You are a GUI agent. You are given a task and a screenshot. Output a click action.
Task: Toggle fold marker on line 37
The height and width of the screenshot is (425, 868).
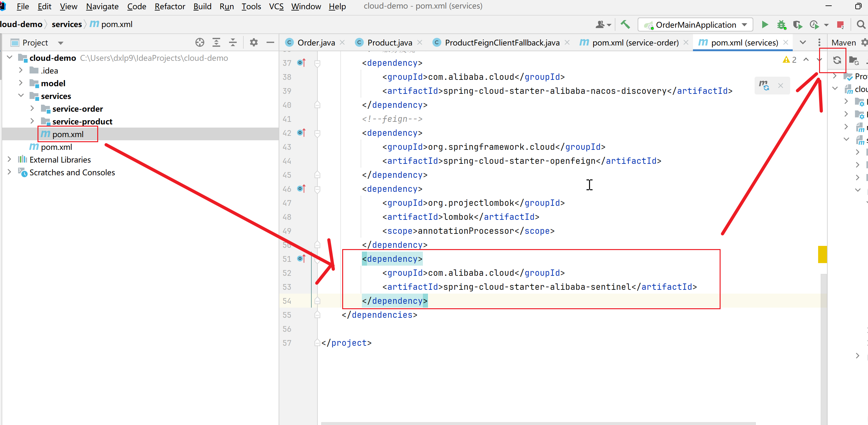pyautogui.click(x=317, y=63)
